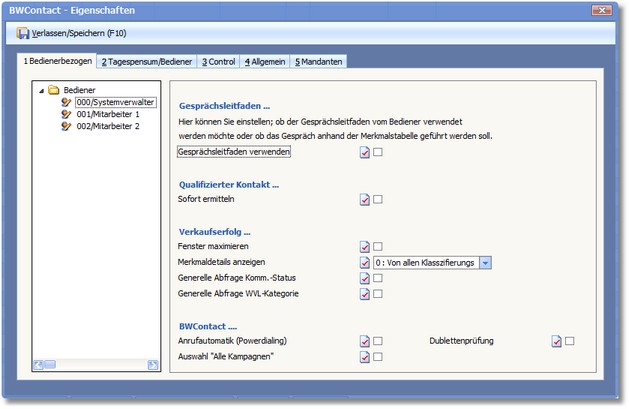This screenshot has height=409, width=629.
Task: Click the tree panel horizontal scrollbar track
Action: [95, 365]
